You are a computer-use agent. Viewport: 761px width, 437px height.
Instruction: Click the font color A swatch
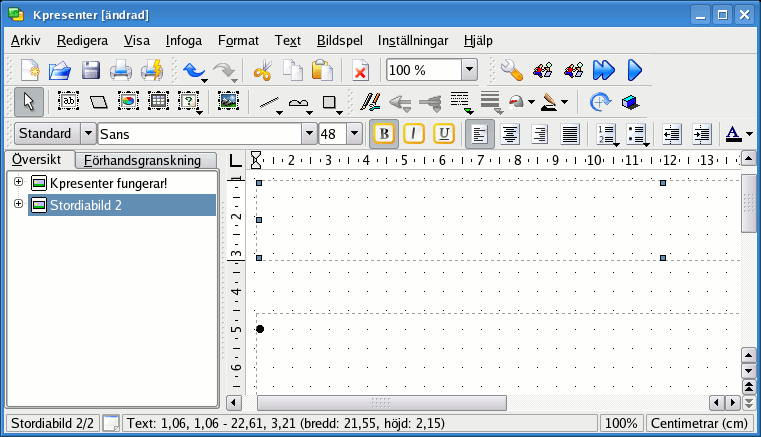click(x=733, y=133)
